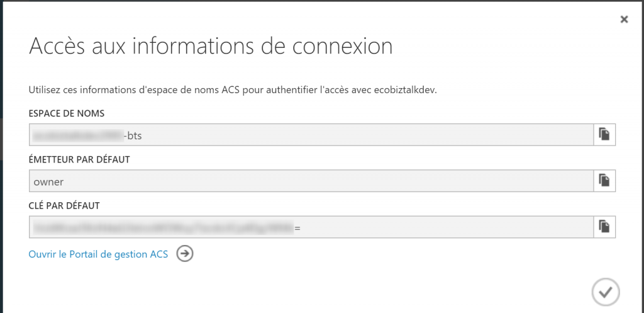644x313 pixels.
Task: Confirm with the checkmark circle button
Action: tap(605, 292)
